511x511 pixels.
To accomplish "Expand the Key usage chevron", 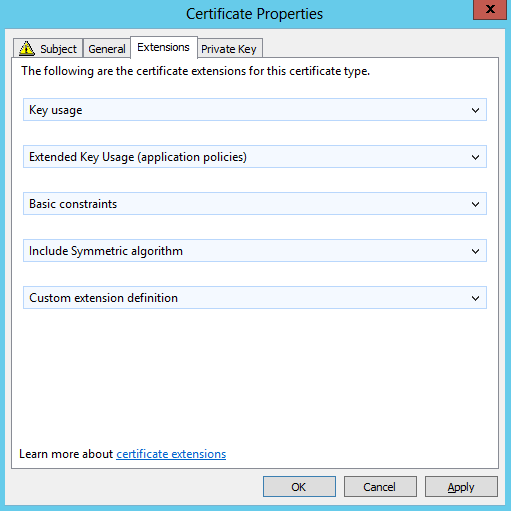I will (x=475, y=110).
